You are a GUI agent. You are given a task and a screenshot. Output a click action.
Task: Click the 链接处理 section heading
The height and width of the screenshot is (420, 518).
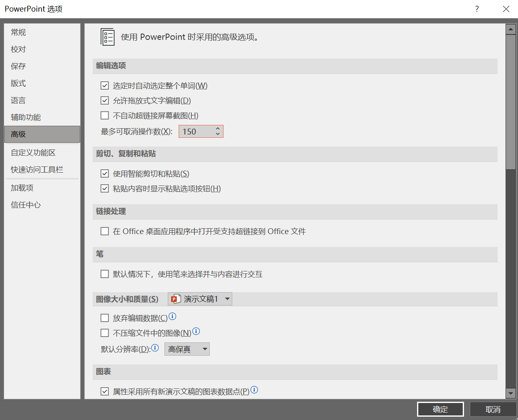click(x=111, y=211)
